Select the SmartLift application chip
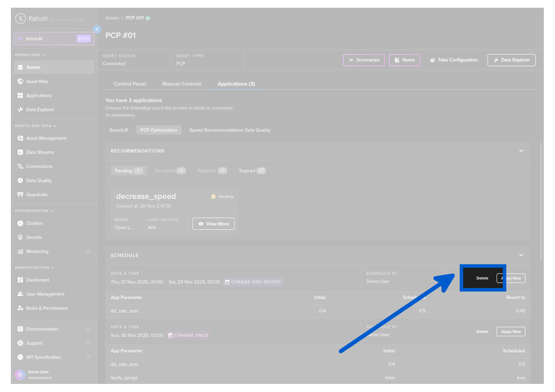Viewport: 555px width, 392px height. click(x=119, y=130)
